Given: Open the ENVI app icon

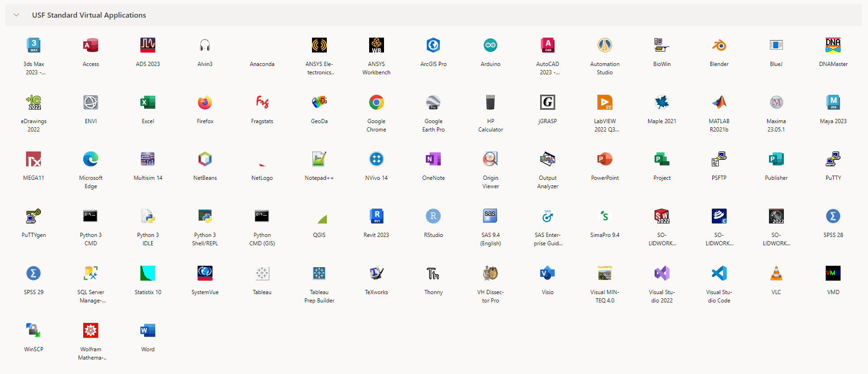Looking at the screenshot, I should click(x=91, y=102).
